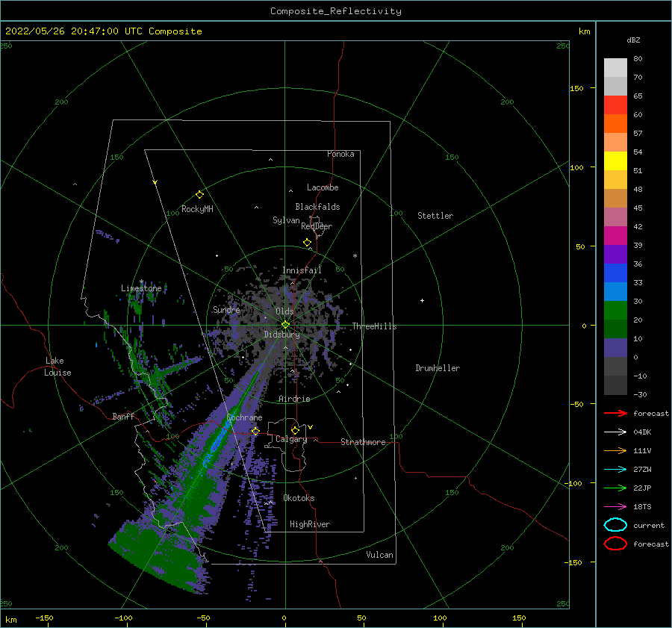Image resolution: width=672 pixels, height=628 pixels.
Task: Click the blue reflectivity core near Cochrane
Action: (219, 441)
